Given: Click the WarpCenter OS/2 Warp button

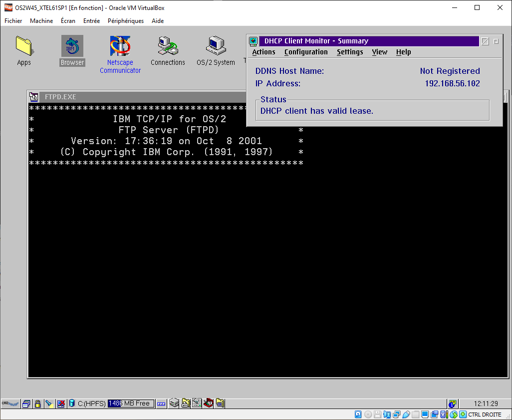Looking at the screenshot, I should [10, 404].
